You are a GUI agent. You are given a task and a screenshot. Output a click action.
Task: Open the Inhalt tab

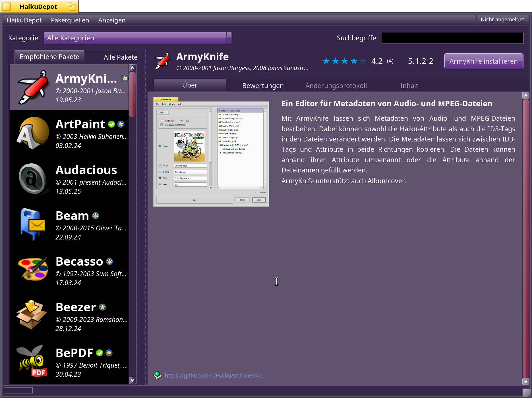click(409, 86)
